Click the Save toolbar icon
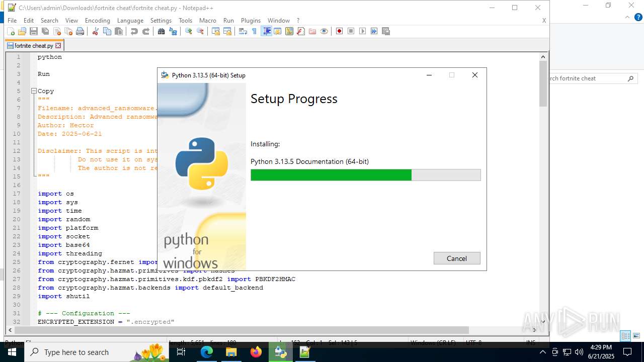Viewport: 644px width, 362px height. (33, 31)
